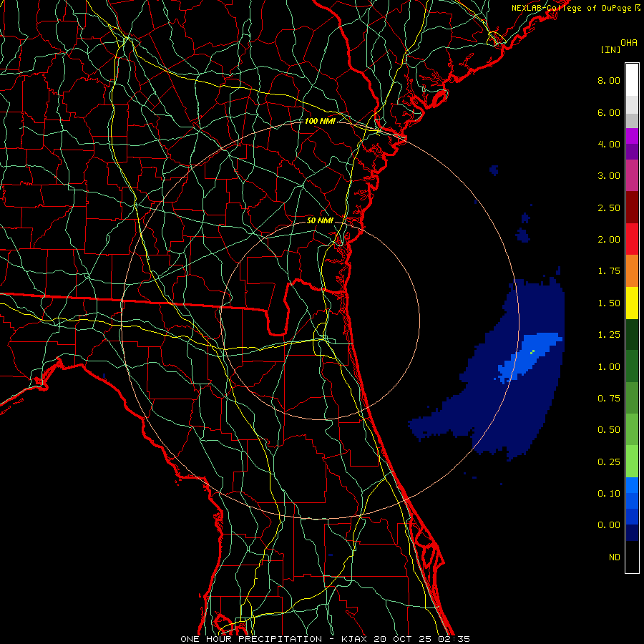Screen dimensions: 644x644
Task: Select the 2.00 legend value
Action: [x=609, y=240]
